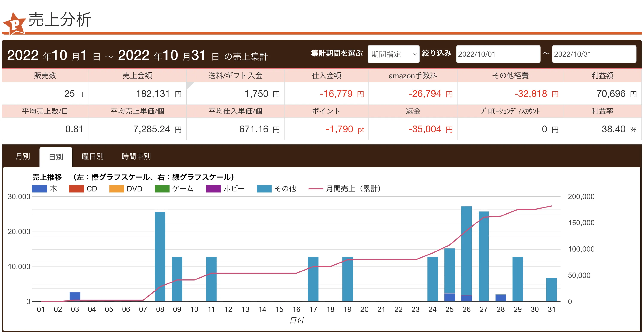Click the sales bar for day 29
The width and height of the screenshot is (644, 335).
[518, 279]
